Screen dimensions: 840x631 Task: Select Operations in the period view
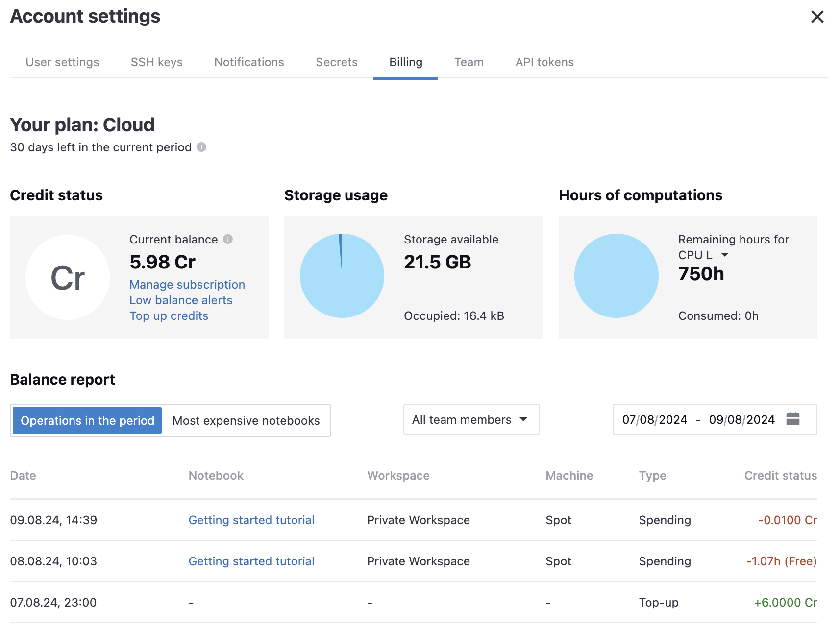[x=87, y=420]
